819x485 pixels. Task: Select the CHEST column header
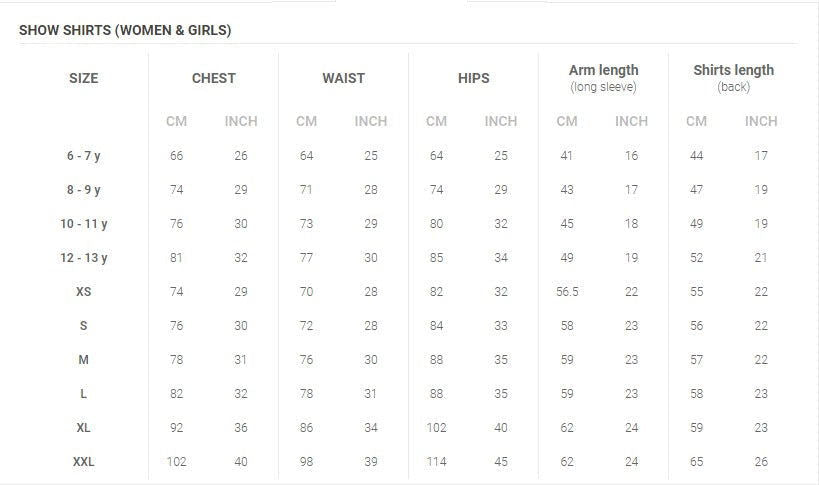[214, 78]
